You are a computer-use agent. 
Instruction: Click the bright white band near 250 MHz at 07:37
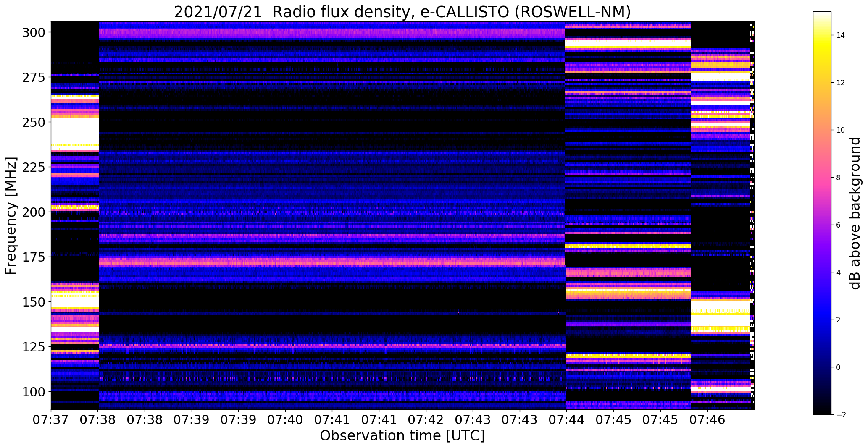[75, 130]
